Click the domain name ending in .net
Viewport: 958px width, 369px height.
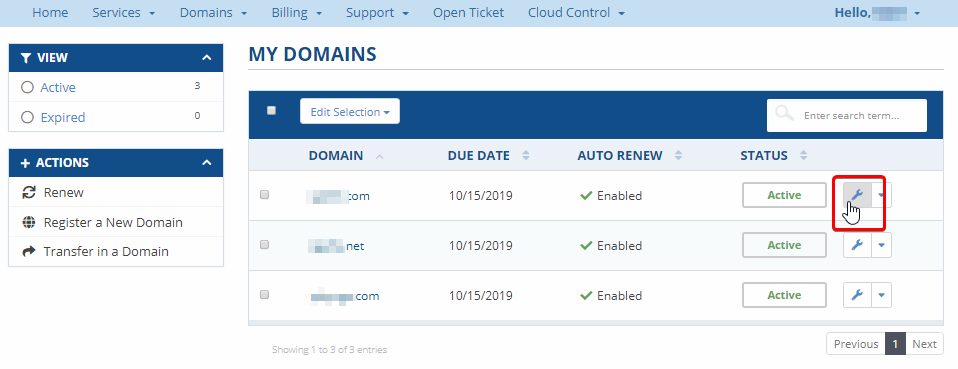(x=336, y=246)
